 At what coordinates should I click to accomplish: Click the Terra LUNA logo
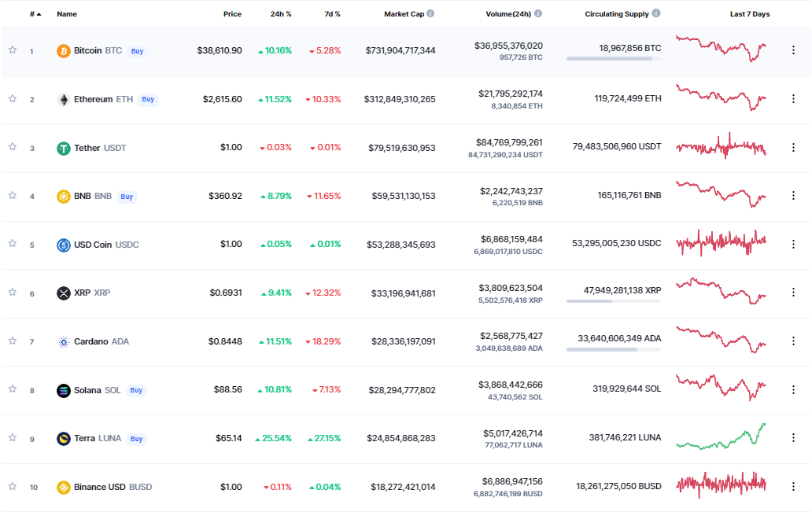tap(63, 439)
